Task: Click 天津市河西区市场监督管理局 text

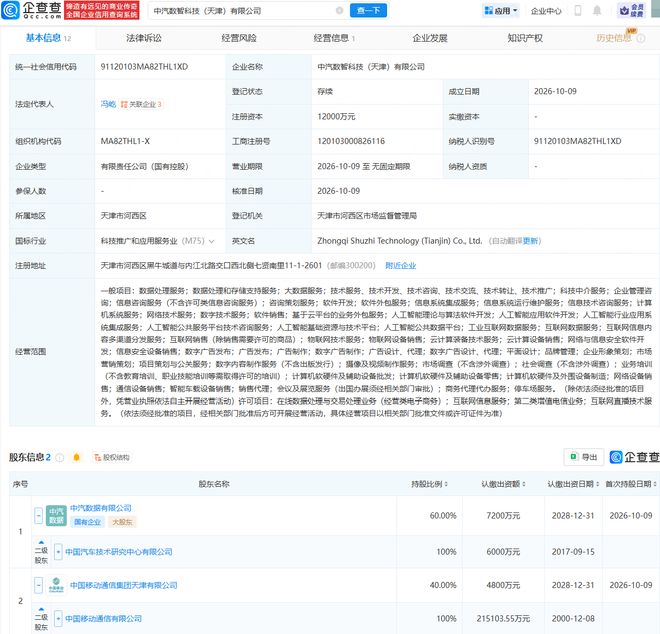Action: (367, 216)
